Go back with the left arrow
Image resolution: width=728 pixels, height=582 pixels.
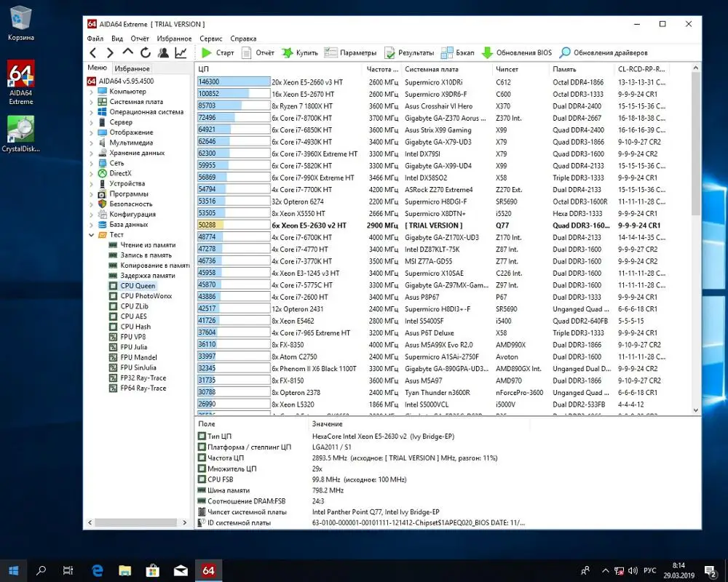pos(93,53)
